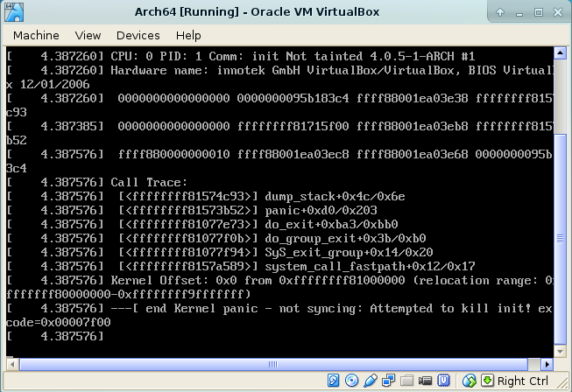Screen dimensions: 572x392
Task: Maximize the Arch64 VirtualBox window
Action: [539, 12]
